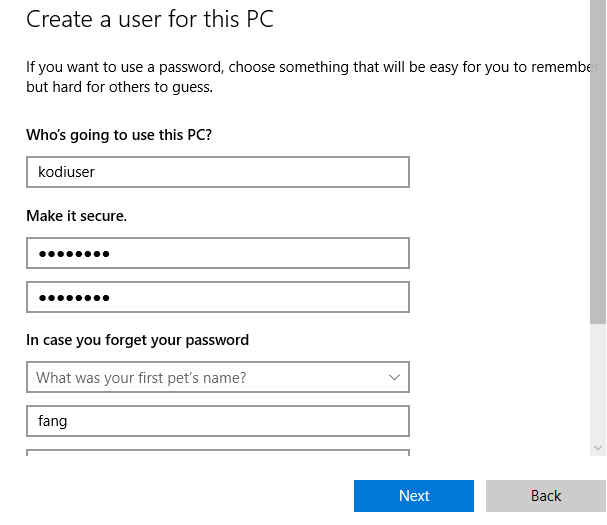
Task: Click the "In case you forget your password" label
Action: tap(137, 340)
